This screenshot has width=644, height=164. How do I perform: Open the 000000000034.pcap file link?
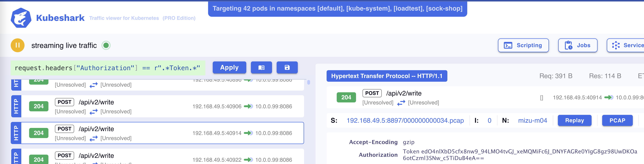point(405,120)
